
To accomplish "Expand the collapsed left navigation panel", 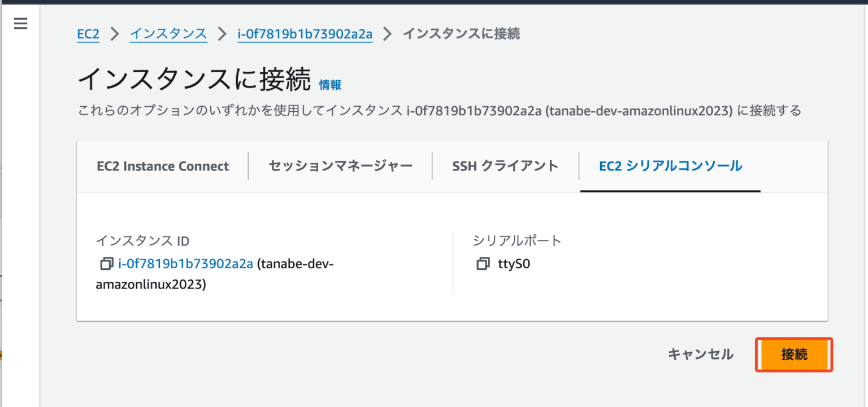I will [x=20, y=23].
